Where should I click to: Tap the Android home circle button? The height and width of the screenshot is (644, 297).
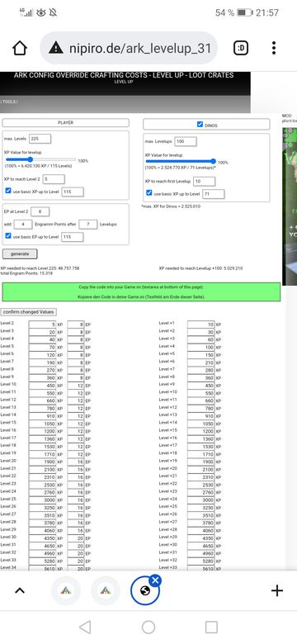pyautogui.click(x=148, y=627)
